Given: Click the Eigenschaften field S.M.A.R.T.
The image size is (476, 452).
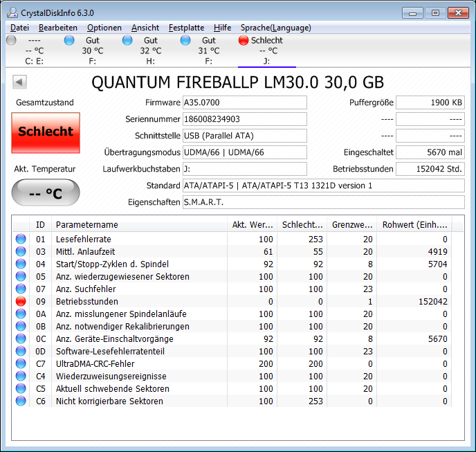Looking at the screenshot, I should click(324, 202).
